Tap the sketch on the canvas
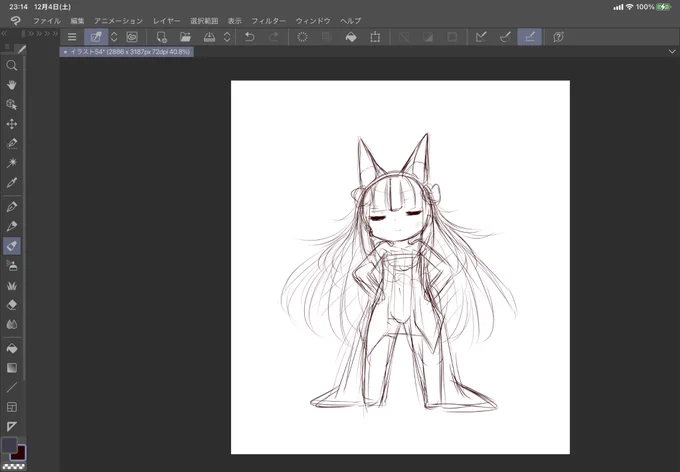Viewport: 680px width, 472px height. click(x=399, y=273)
